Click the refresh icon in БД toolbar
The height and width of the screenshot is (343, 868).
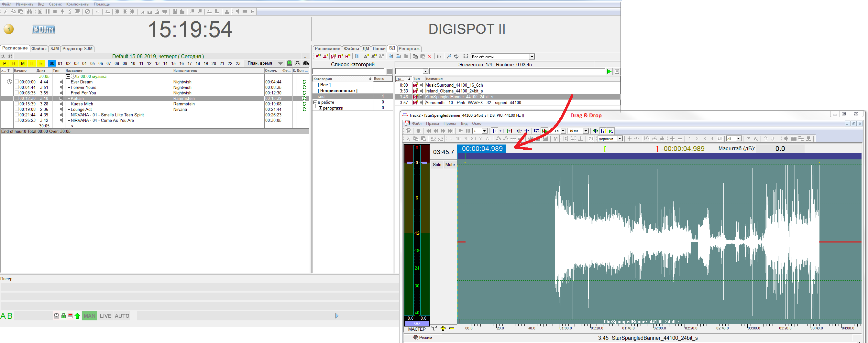click(456, 57)
